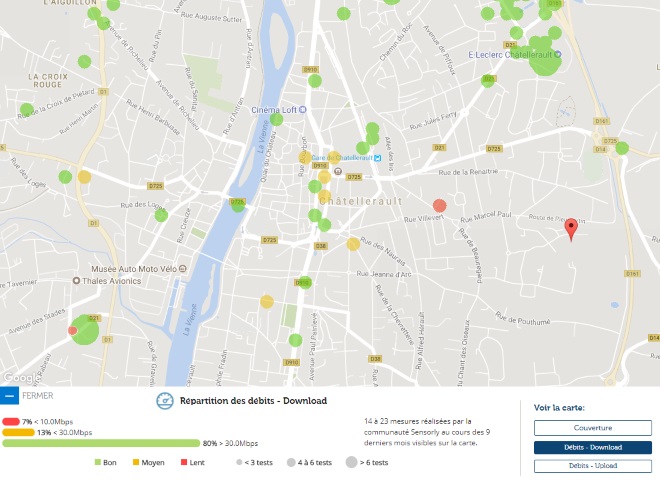Click the green dot on Rue des Loges
Screen dimensions: 660x488
pyautogui.click(x=161, y=215)
